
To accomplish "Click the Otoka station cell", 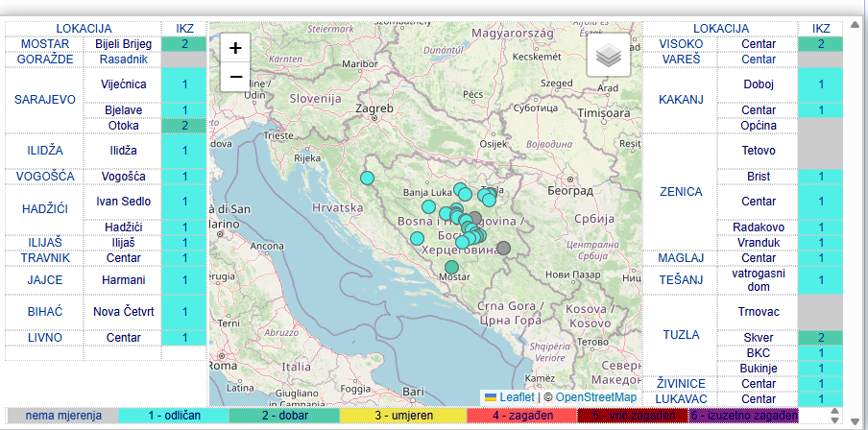I will [x=122, y=126].
